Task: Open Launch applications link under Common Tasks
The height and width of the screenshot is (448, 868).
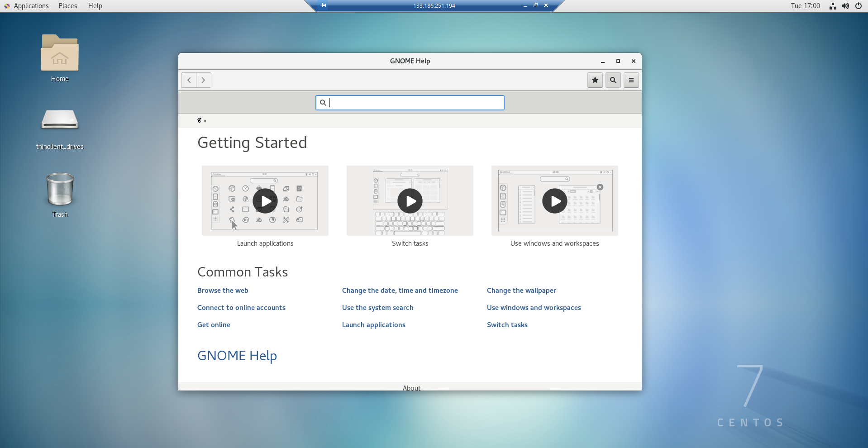Action: pos(374,325)
